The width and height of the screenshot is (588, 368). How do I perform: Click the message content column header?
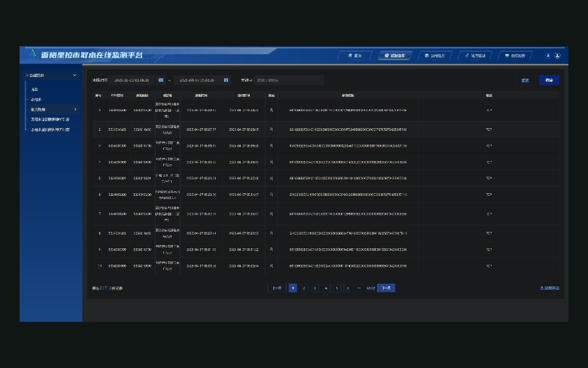tap(348, 95)
